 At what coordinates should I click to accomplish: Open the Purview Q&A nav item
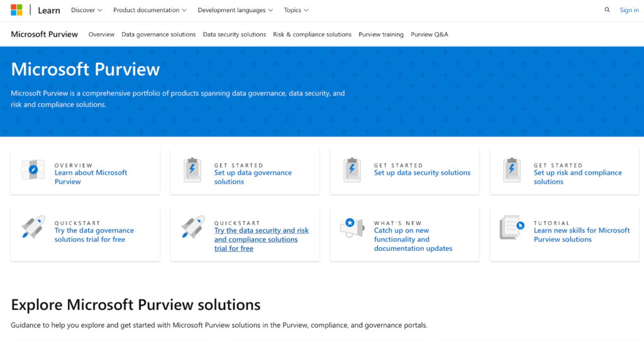pos(430,35)
